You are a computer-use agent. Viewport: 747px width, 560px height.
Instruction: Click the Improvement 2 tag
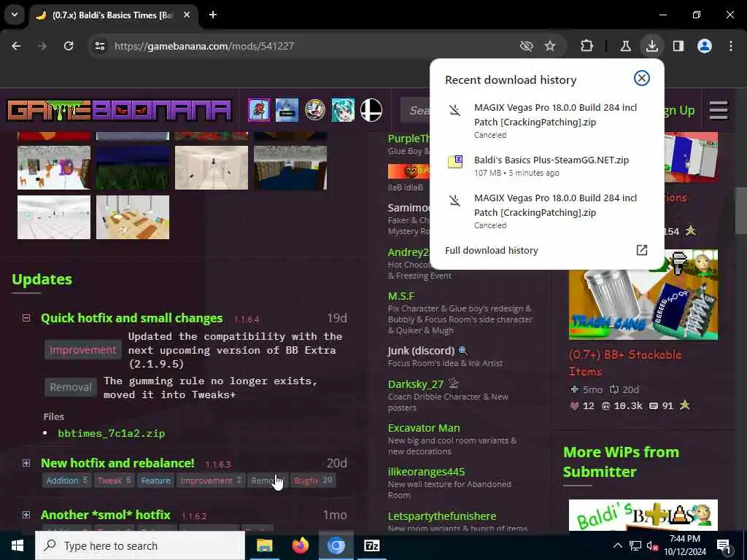pyautogui.click(x=211, y=481)
